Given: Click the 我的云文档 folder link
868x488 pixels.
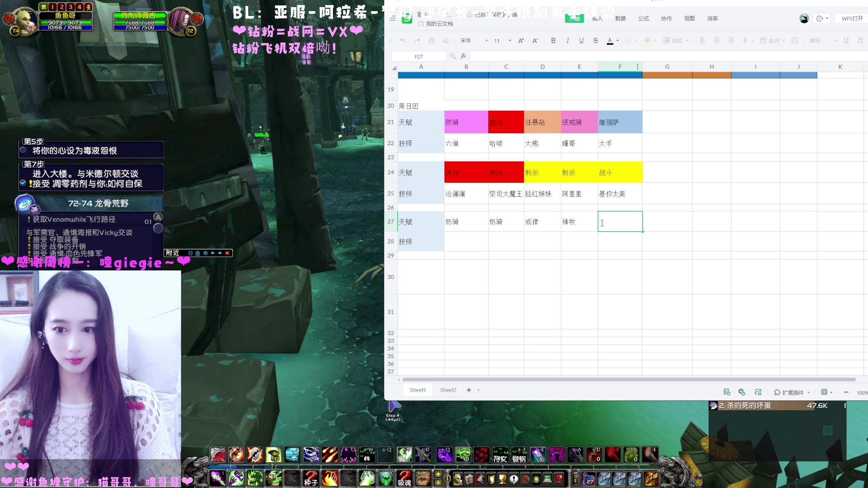Looking at the screenshot, I should click(436, 24).
